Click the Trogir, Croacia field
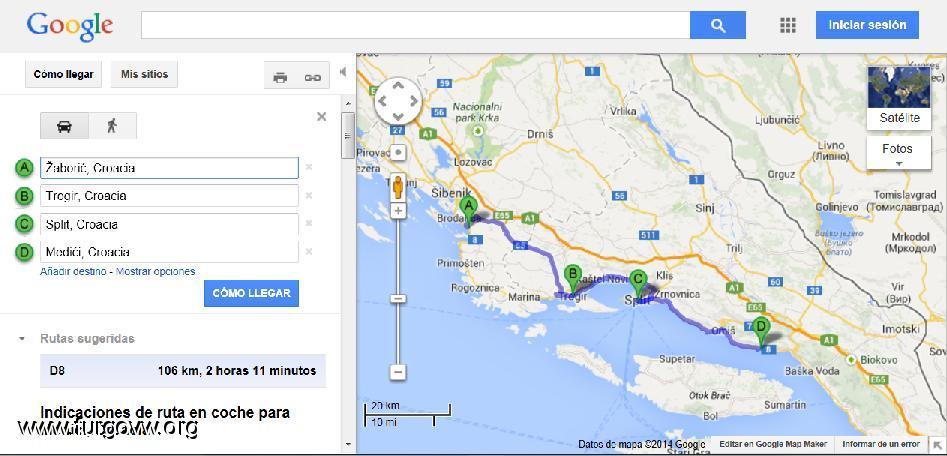947x456 pixels. (x=169, y=196)
